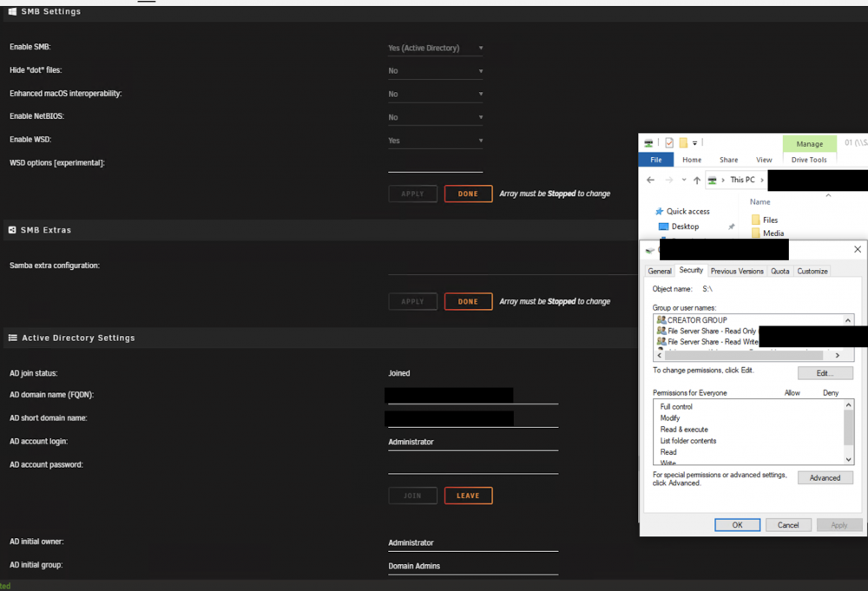Click the Quick access star icon
This screenshot has height=591, width=868.
pos(660,212)
